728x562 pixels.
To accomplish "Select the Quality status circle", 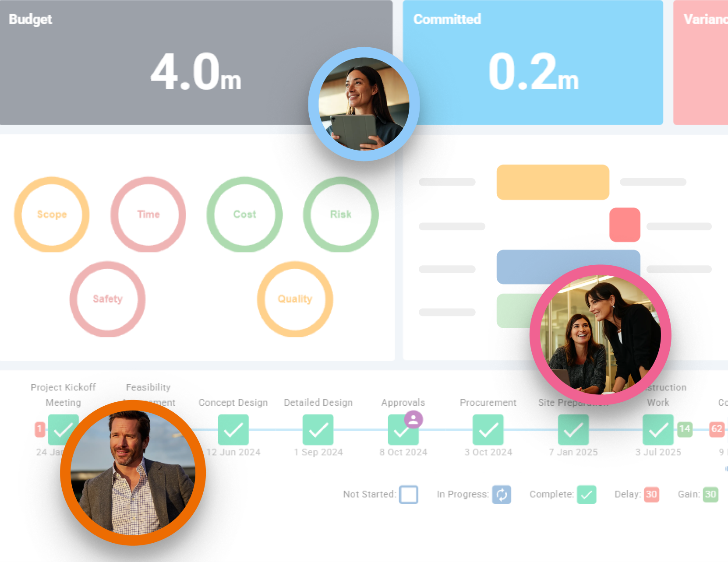I will [294, 299].
